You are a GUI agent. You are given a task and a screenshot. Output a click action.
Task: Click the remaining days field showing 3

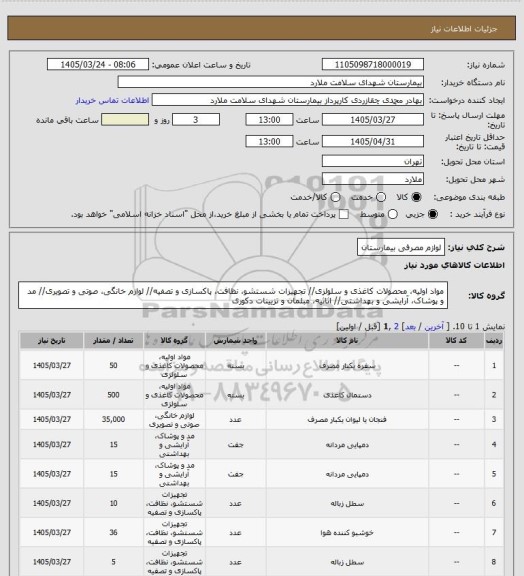tap(196, 120)
